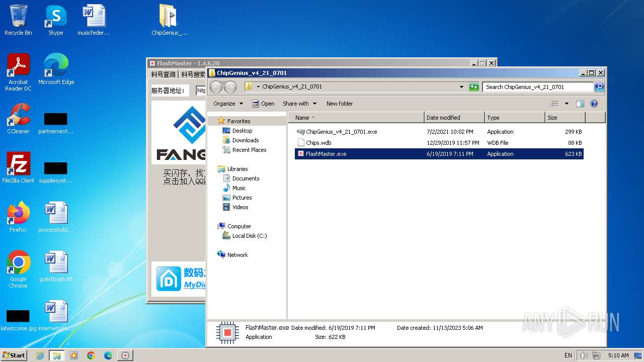The image size is (644, 362).
Task: Expand view options dropdown arrow
Action: [567, 104]
